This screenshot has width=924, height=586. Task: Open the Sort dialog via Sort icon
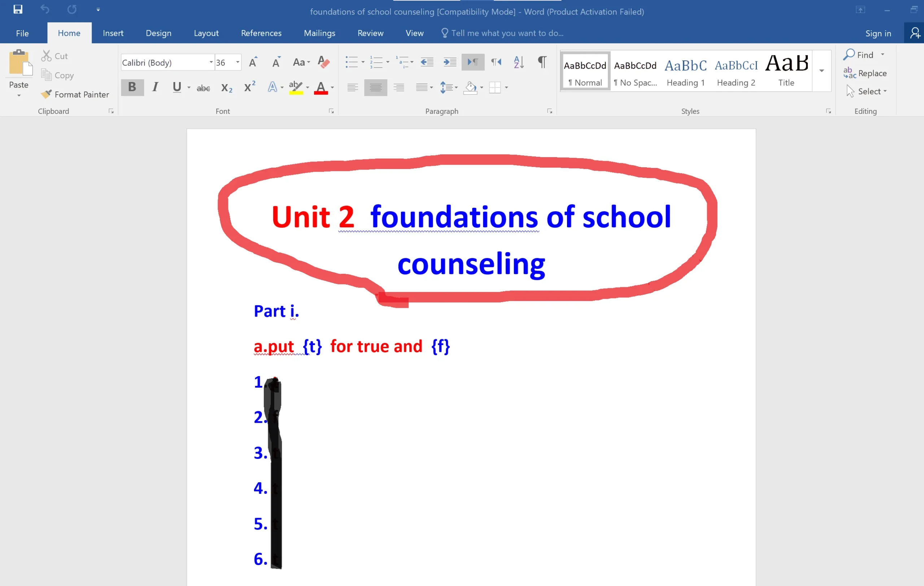[x=518, y=62]
